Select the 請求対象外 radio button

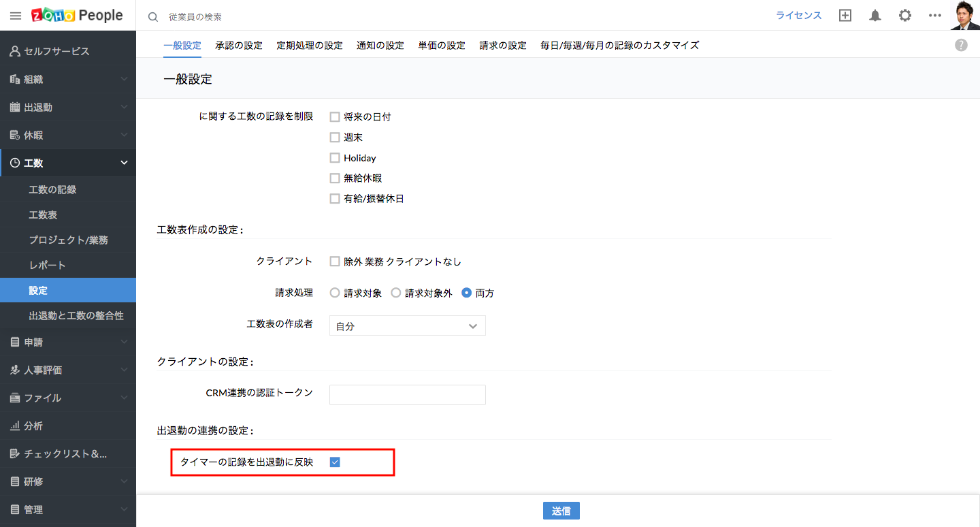coord(396,293)
